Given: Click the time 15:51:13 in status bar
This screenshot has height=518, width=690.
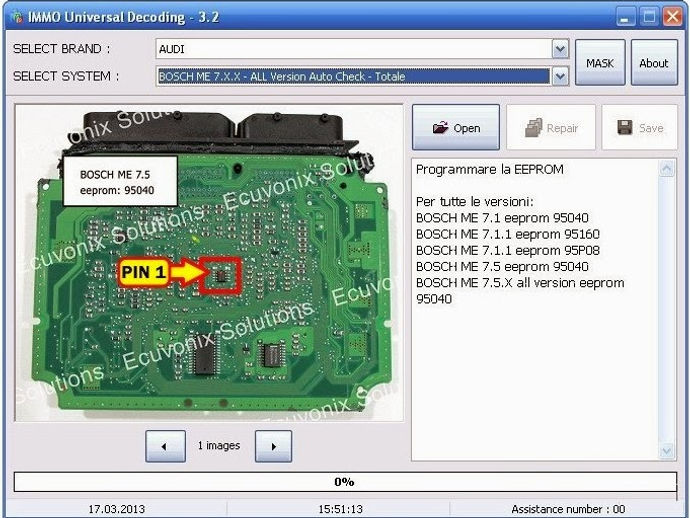Looking at the screenshot, I should point(341,509).
